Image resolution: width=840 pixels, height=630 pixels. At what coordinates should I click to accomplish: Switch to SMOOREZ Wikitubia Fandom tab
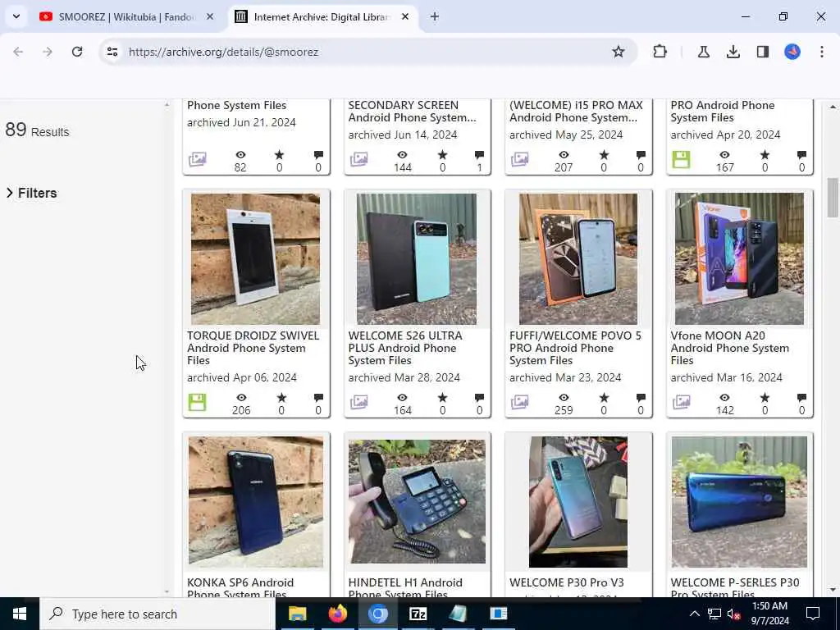tap(126, 17)
